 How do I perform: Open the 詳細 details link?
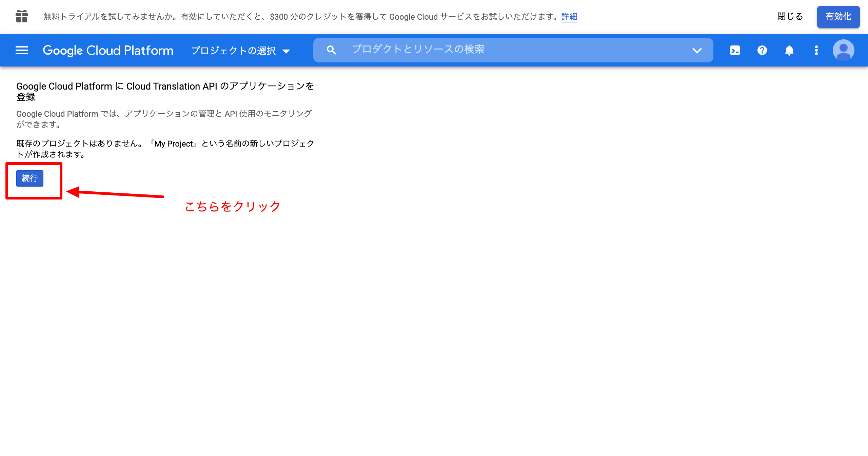pyautogui.click(x=569, y=17)
